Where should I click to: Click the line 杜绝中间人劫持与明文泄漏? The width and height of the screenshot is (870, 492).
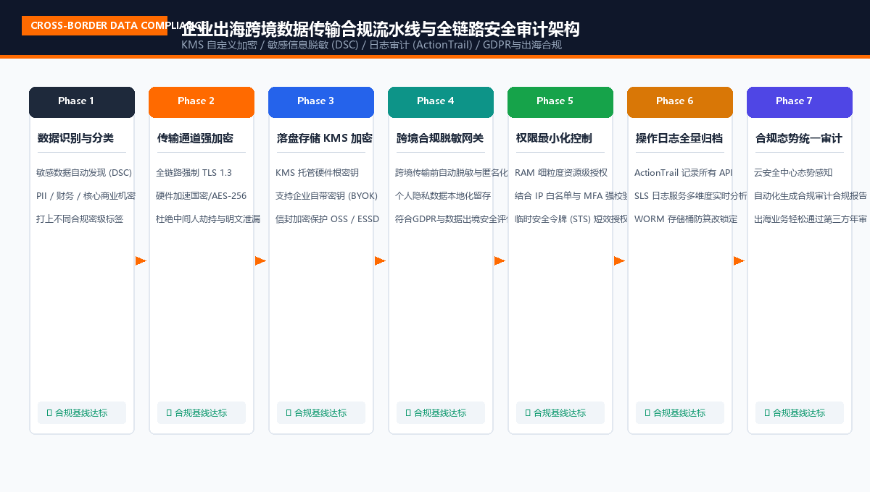[x=208, y=219]
